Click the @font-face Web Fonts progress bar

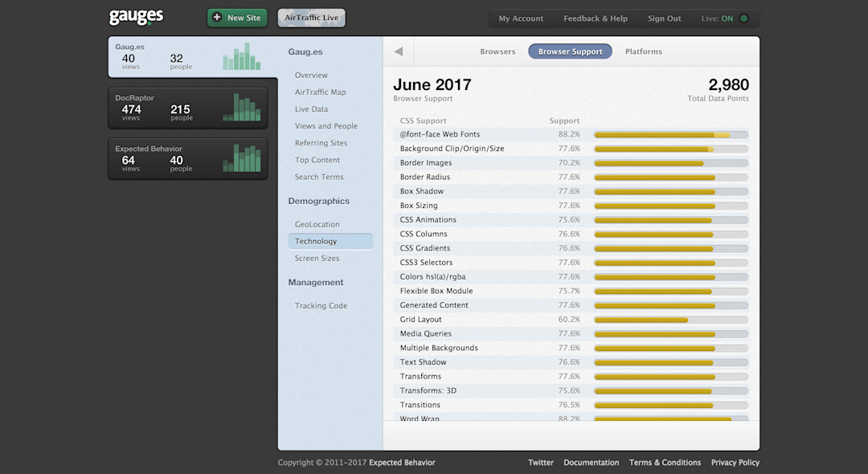tap(671, 134)
